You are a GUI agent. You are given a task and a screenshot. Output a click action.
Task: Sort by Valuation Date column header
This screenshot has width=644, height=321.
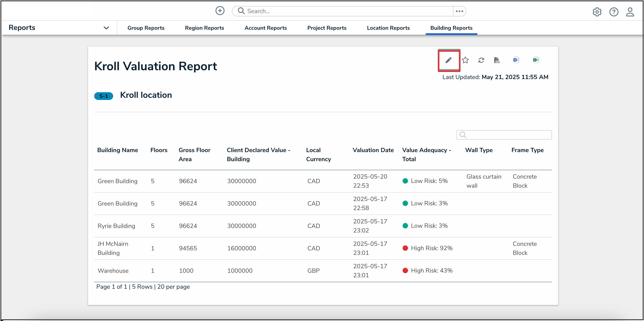[373, 150]
